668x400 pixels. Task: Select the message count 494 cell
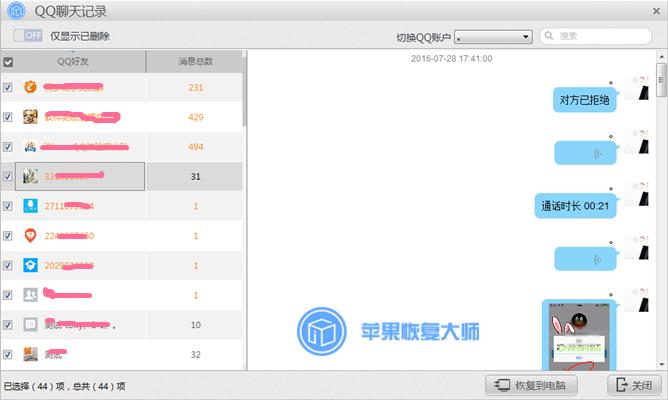196,147
